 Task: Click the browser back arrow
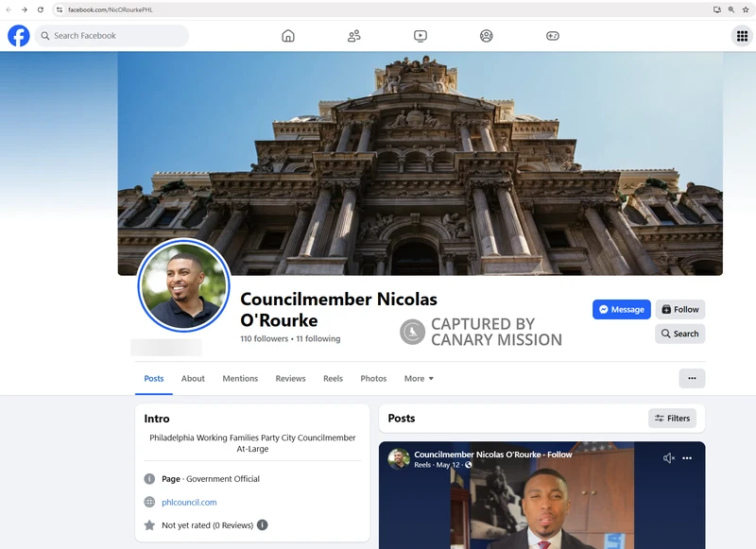[9, 9]
